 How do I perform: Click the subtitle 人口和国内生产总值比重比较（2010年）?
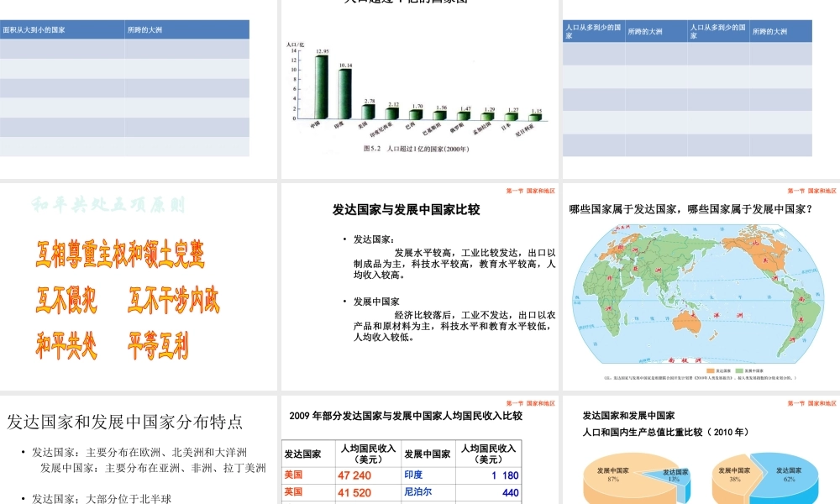(x=666, y=433)
